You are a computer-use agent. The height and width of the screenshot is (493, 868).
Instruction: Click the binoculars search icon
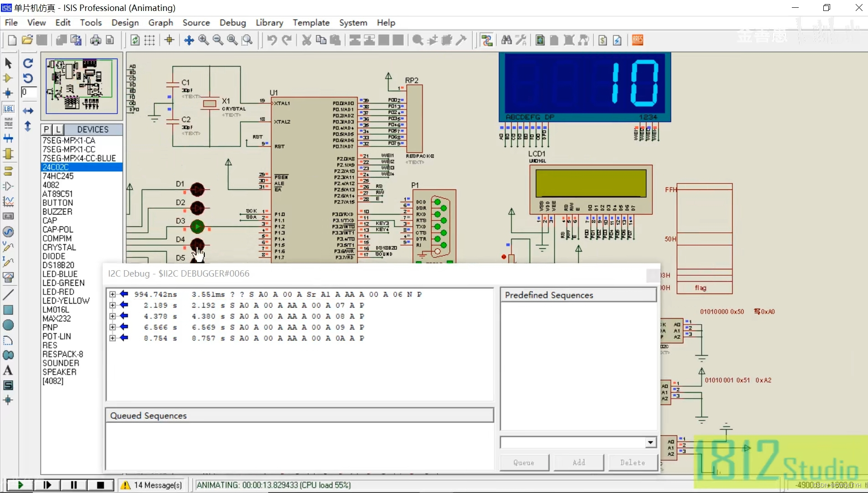pyautogui.click(x=506, y=40)
